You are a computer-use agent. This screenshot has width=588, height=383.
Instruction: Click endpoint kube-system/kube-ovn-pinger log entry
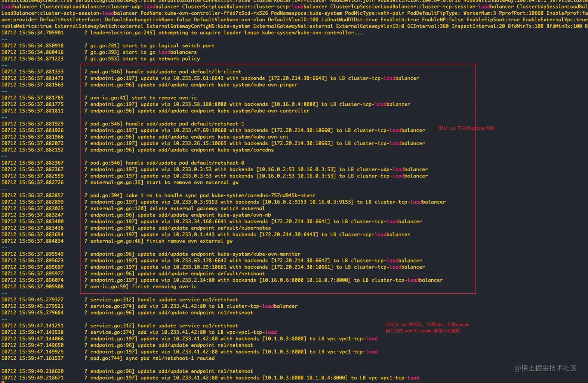pos(149,85)
